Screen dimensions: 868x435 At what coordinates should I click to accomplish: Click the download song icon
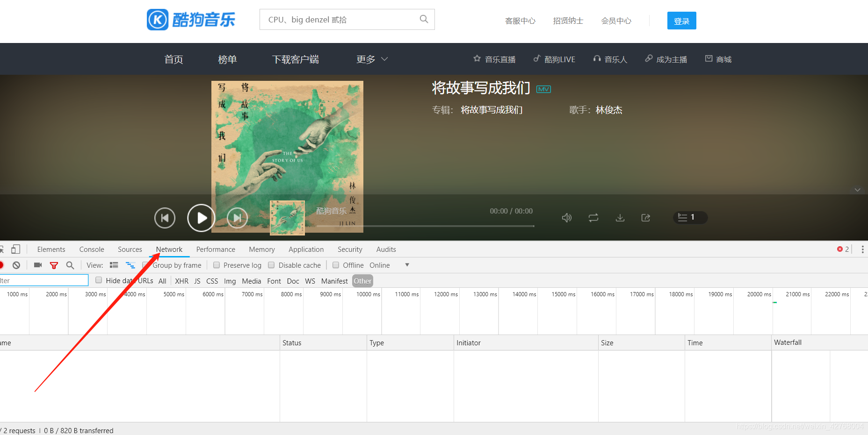620,218
